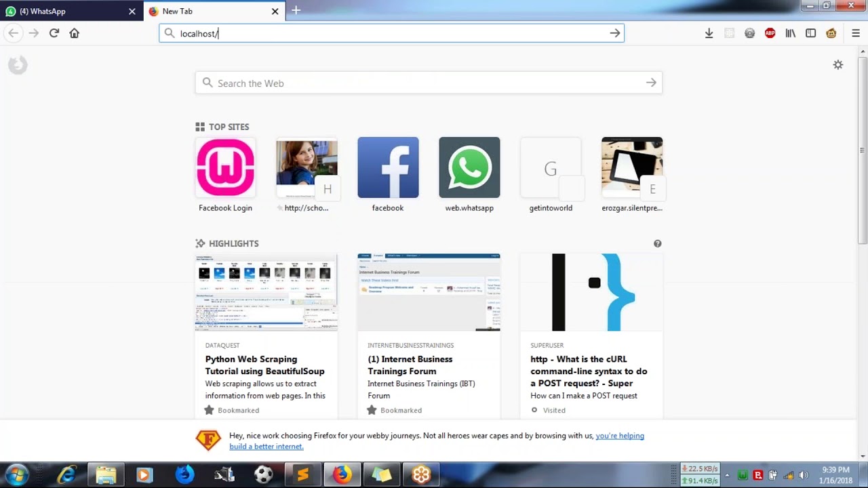Open the Downloads panel in toolbar

pos(709,33)
